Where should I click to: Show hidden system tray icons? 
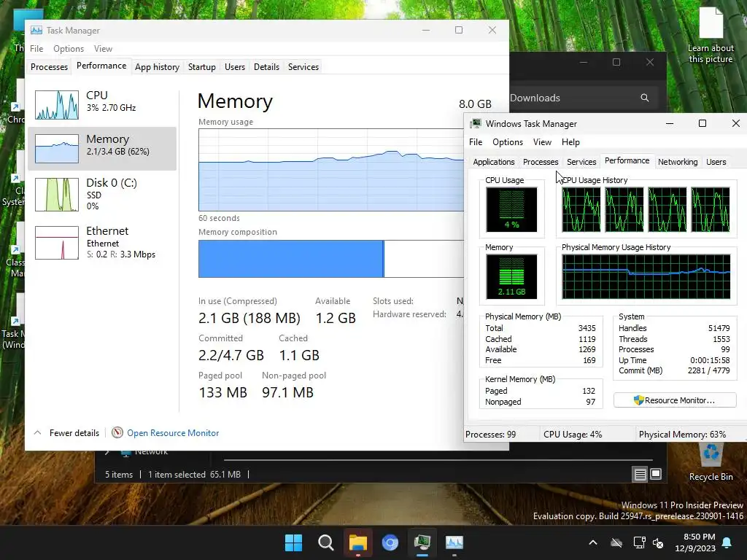pyautogui.click(x=593, y=542)
